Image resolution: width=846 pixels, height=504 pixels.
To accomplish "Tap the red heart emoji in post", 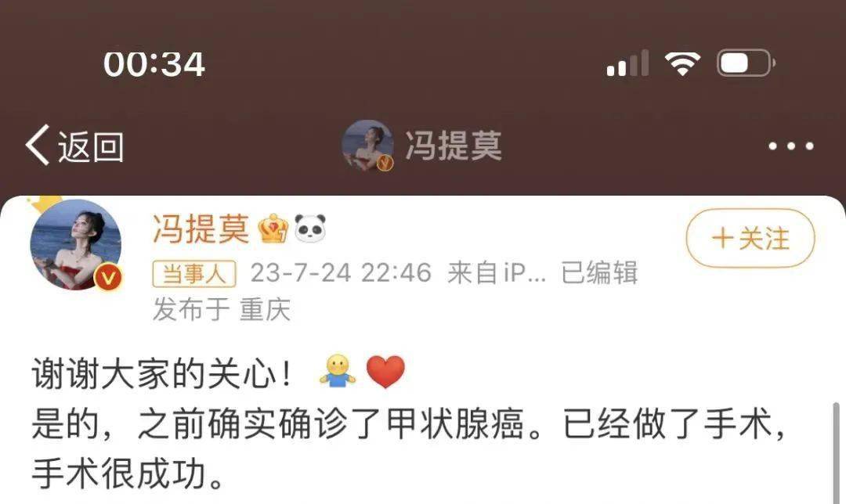I will click(x=385, y=372).
